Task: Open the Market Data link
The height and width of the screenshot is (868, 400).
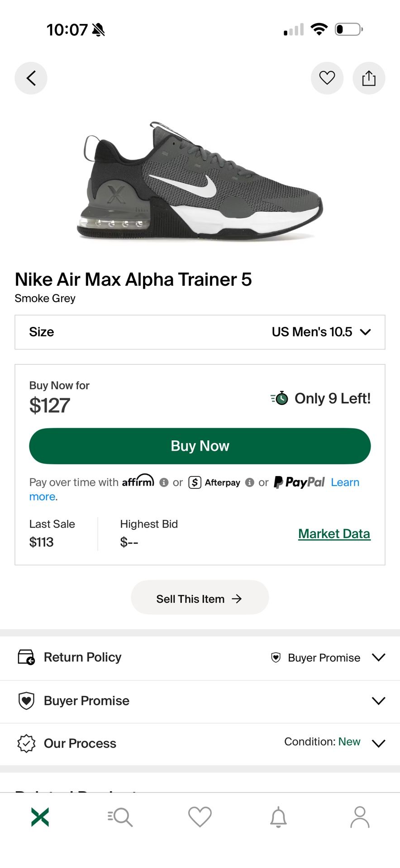Action: tap(334, 534)
